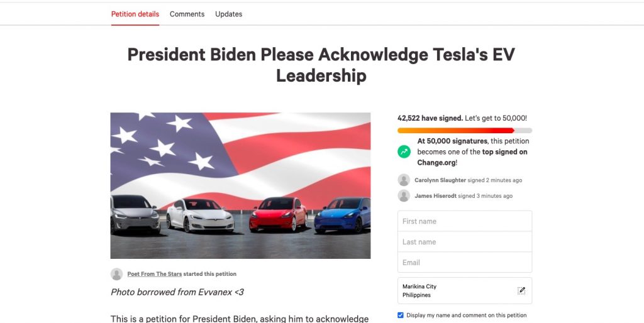Viewport: 644px width, 323px height.
Task: Click Carolynn Slaughter's avatar icon
Action: pyautogui.click(x=404, y=180)
